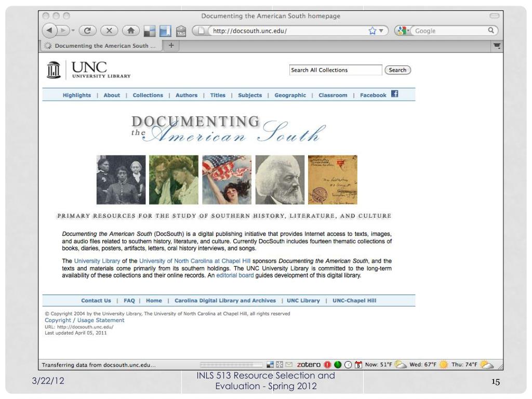Click the Delicious checkered toolbar icon
The image size is (532, 399).
point(150,31)
